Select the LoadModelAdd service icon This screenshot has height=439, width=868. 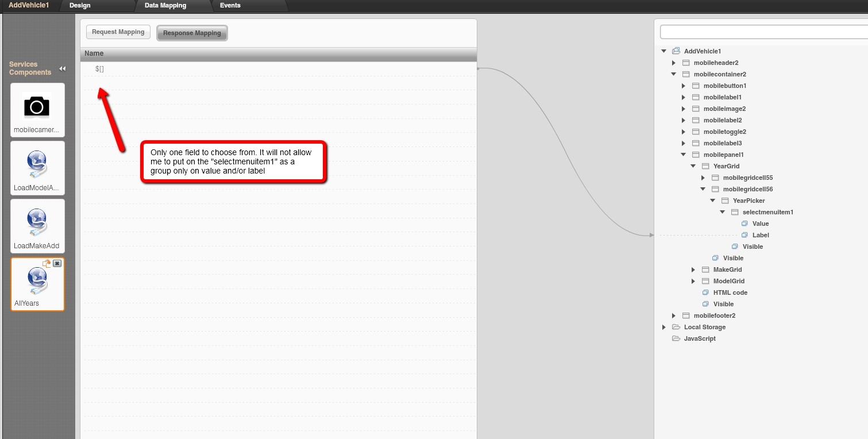(37, 165)
